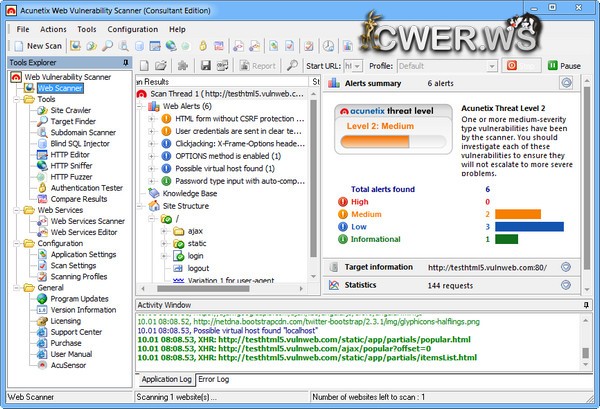Expand the ajax folder in Site Structure
This screenshot has height=409, width=600.
tap(164, 231)
